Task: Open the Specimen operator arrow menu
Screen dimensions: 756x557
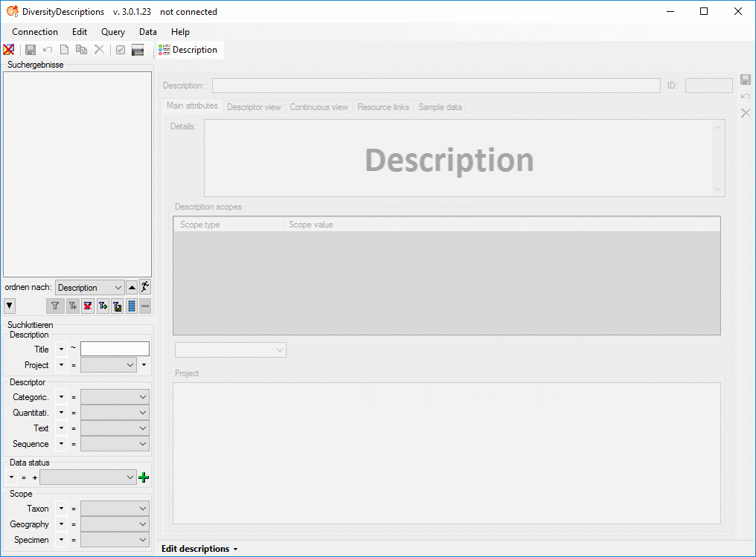Action: [x=61, y=540]
